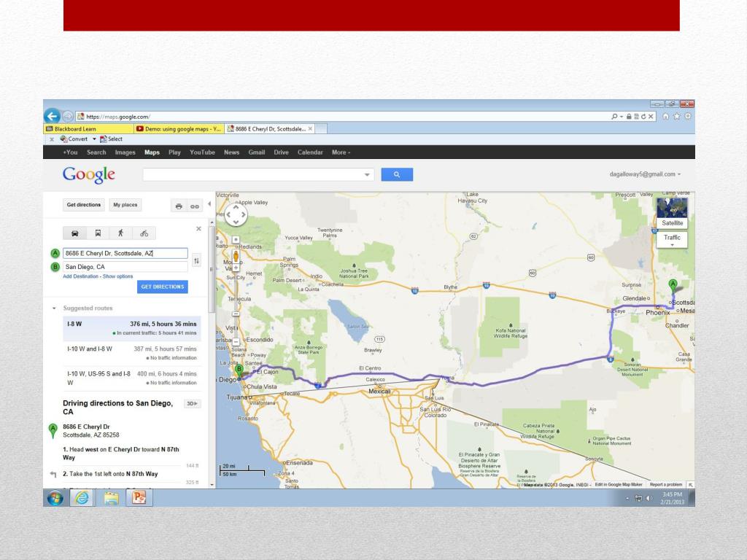
Task: Select the I-10 W and I-8 W route
Action: tap(132, 354)
